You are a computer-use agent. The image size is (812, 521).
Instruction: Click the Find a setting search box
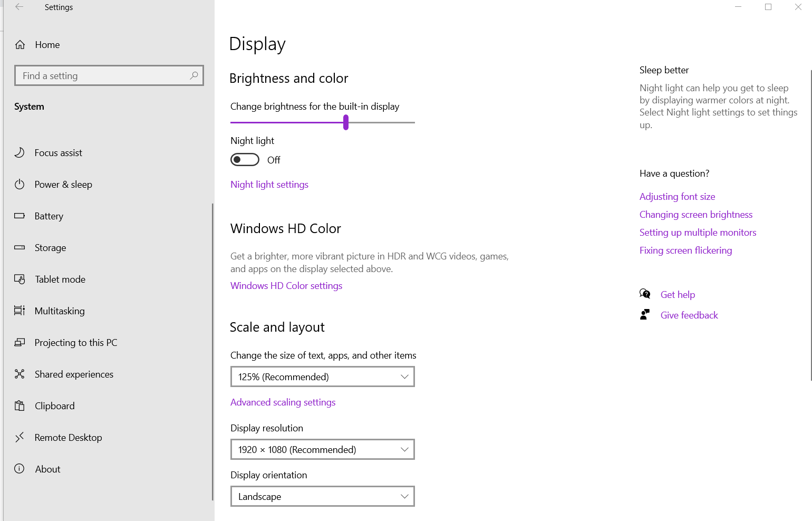[109, 75]
